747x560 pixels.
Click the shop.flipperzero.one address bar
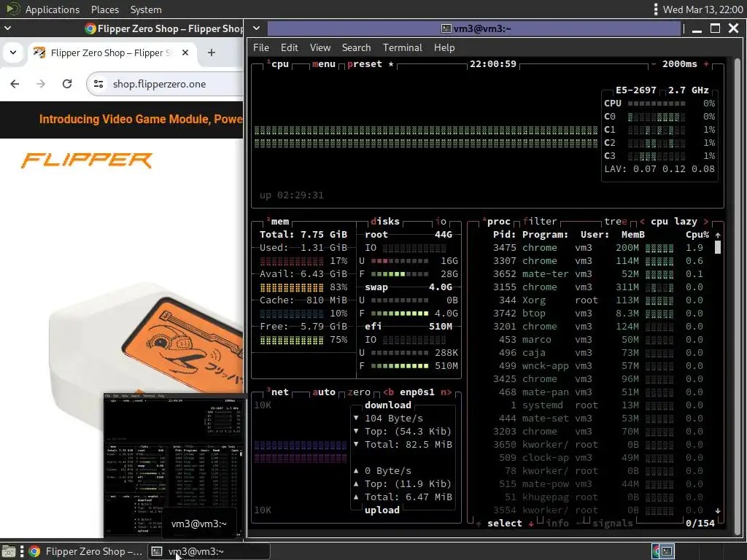click(x=165, y=84)
